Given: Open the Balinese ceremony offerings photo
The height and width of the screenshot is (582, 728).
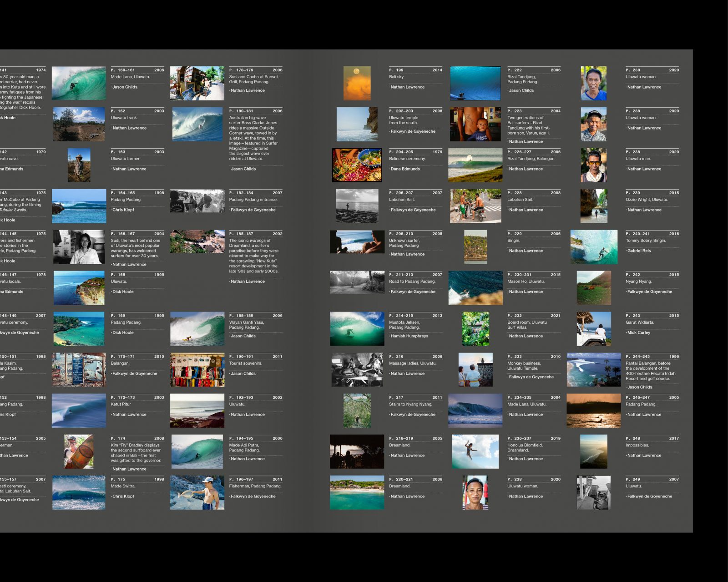Looking at the screenshot, I should click(x=357, y=165).
